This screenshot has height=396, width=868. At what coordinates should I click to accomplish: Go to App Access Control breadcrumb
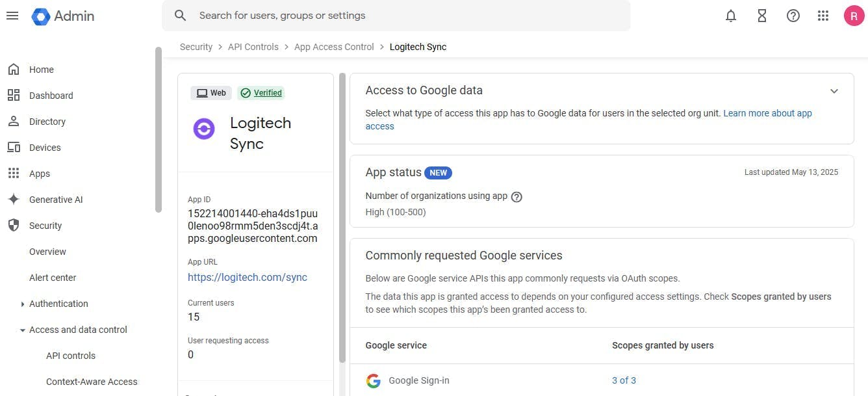coord(334,47)
